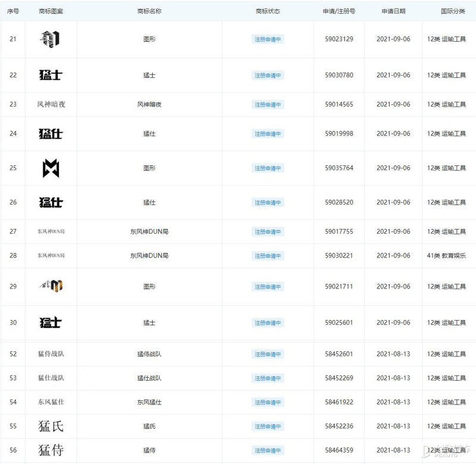Select registration number 58452236
The width and height of the screenshot is (476, 464).
point(339,426)
